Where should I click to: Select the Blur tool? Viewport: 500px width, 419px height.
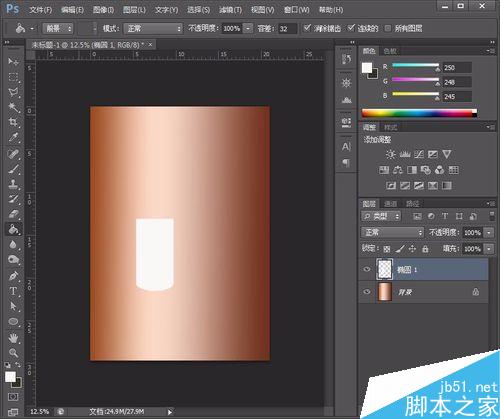coord(13,245)
